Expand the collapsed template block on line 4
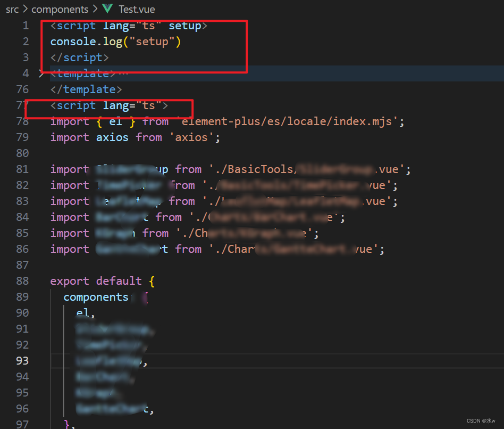 (x=41, y=73)
